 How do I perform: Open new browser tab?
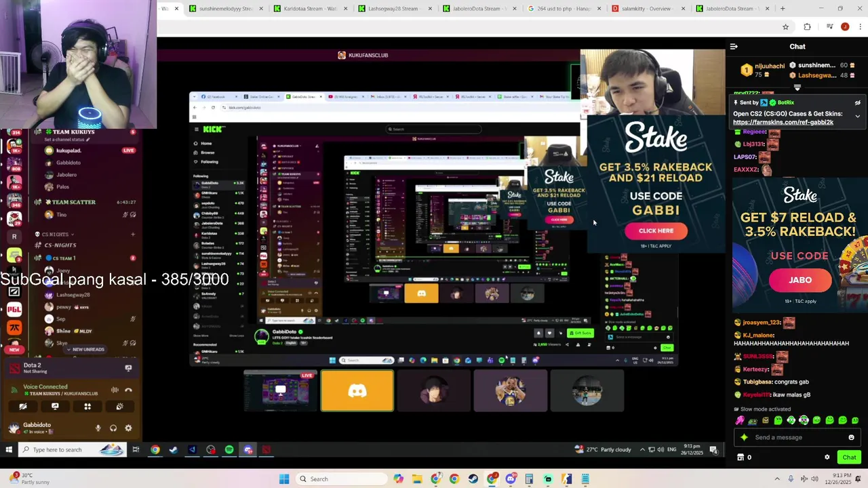pyautogui.click(x=783, y=9)
